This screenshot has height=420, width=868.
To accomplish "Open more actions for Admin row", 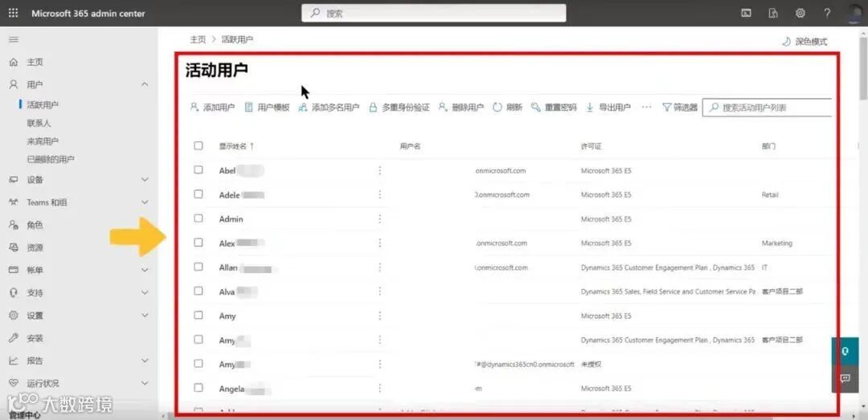I will (x=379, y=219).
